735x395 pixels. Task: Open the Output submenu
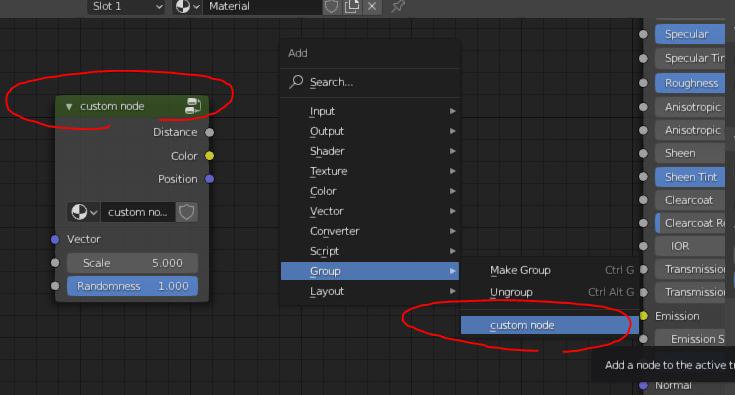tap(370, 131)
